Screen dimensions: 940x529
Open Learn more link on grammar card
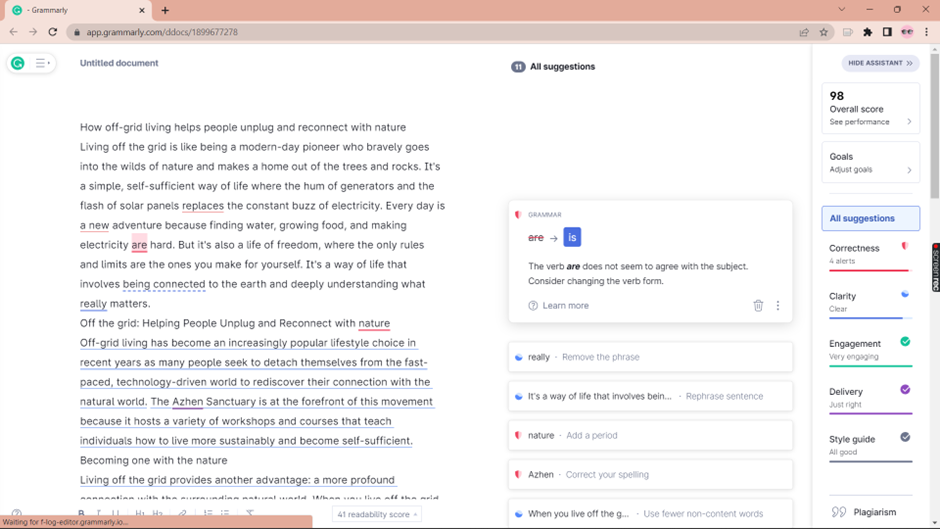[x=565, y=305]
